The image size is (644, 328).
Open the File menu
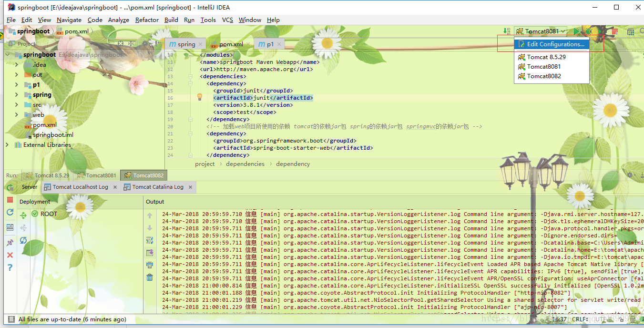pyautogui.click(x=11, y=20)
